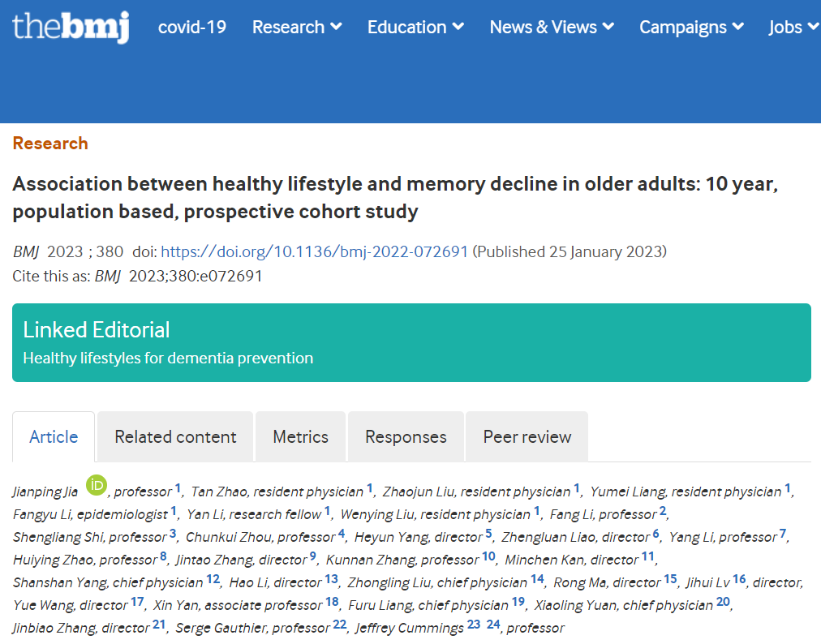Select the Peer review tab
Image resolution: width=821 pixels, height=644 pixels.
tap(527, 437)
